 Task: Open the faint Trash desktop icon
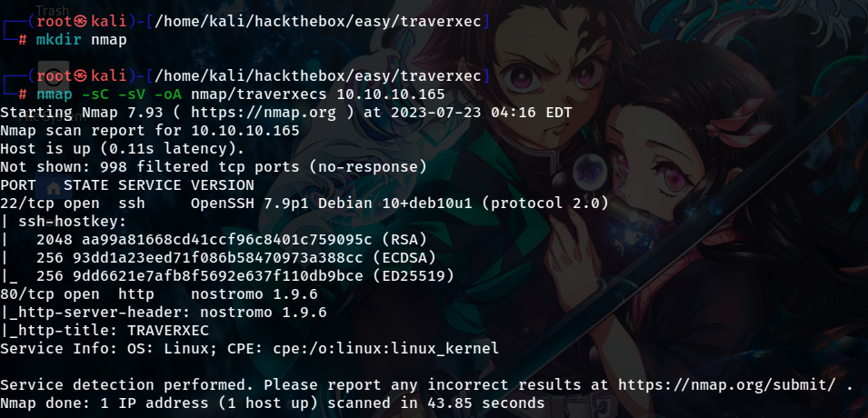pos(53,9)
